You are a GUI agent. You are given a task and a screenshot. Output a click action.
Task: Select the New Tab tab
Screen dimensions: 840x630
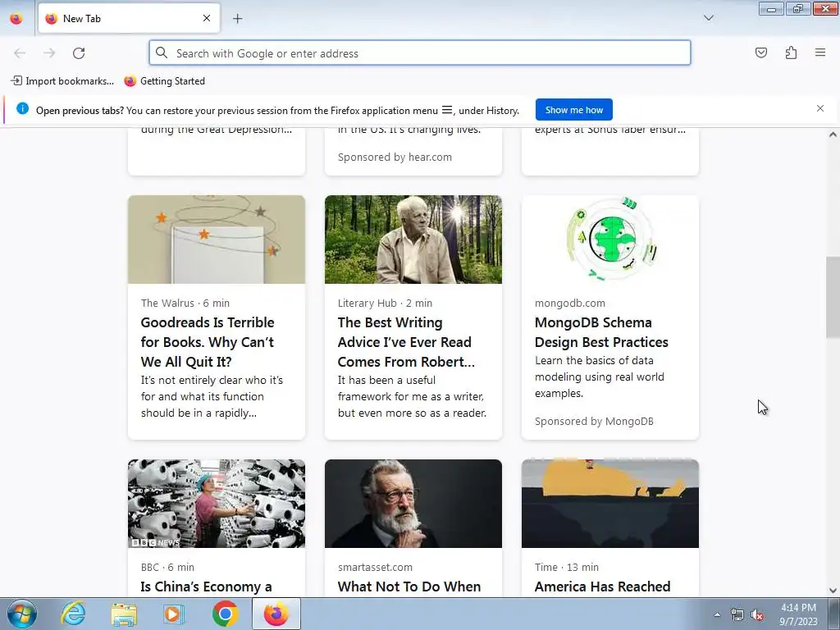[129, 18]
